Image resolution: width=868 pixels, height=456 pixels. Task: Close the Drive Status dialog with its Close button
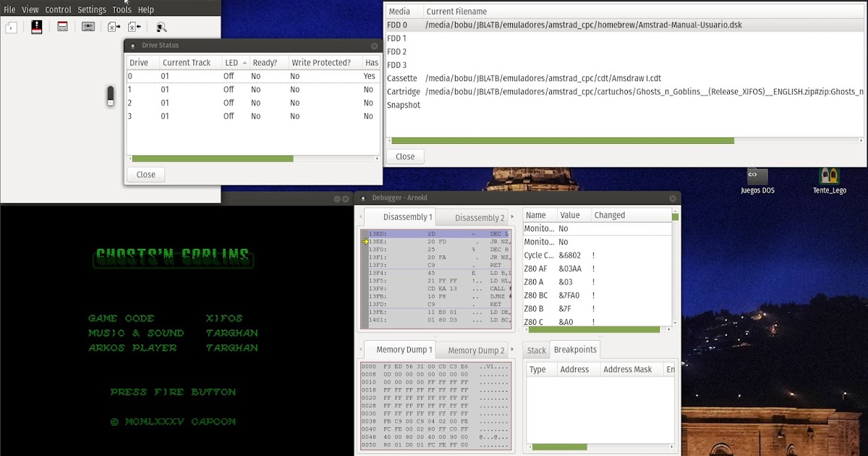[x=145, y=174]
